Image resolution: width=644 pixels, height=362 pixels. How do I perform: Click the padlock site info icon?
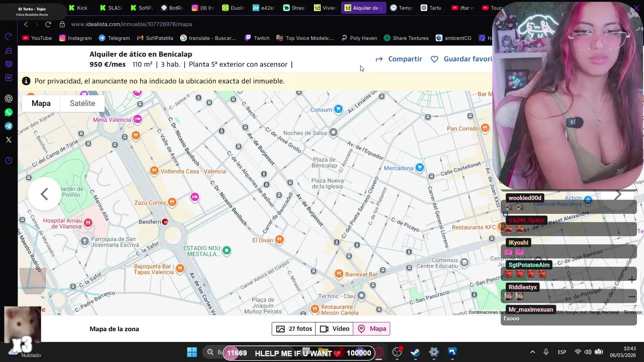[x=62, y=24]
